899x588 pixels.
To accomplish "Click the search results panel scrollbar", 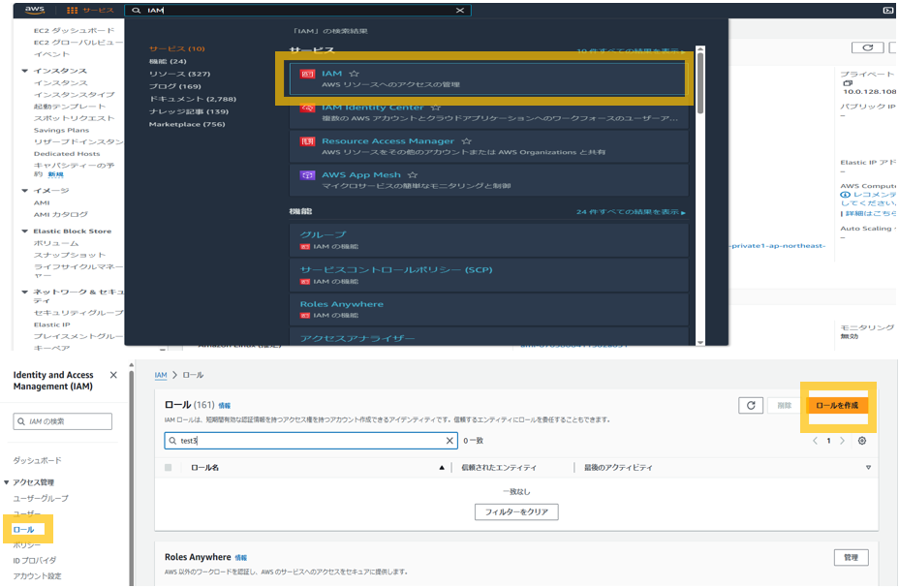I will (700, 82).
